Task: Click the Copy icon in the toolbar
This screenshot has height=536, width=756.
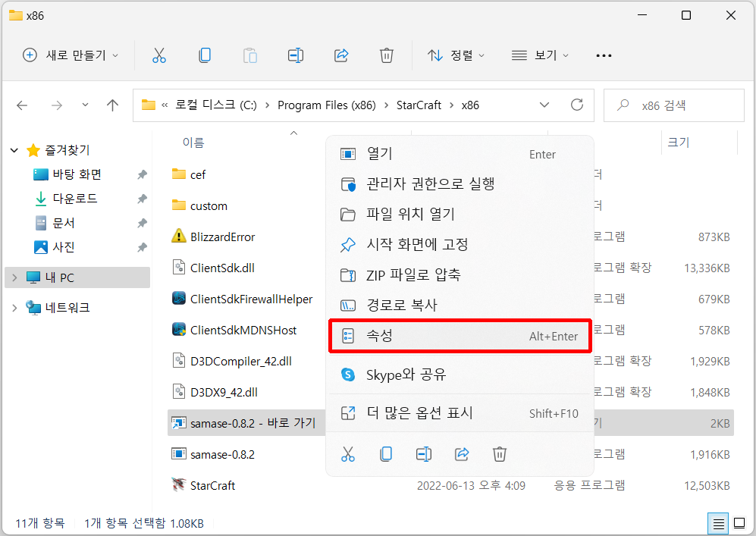Action: click(205, 55)
